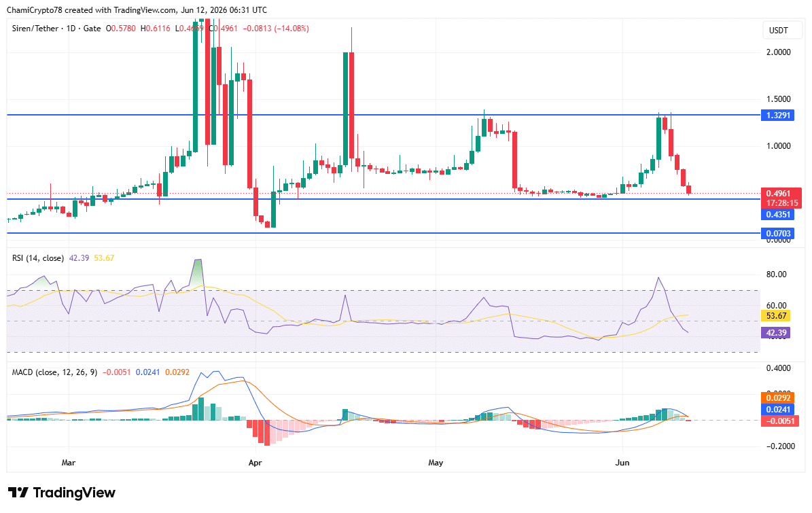Click the MACD -0.2000 axis label
Viewport: 812px width, 513px height.
tap(779, 446)
